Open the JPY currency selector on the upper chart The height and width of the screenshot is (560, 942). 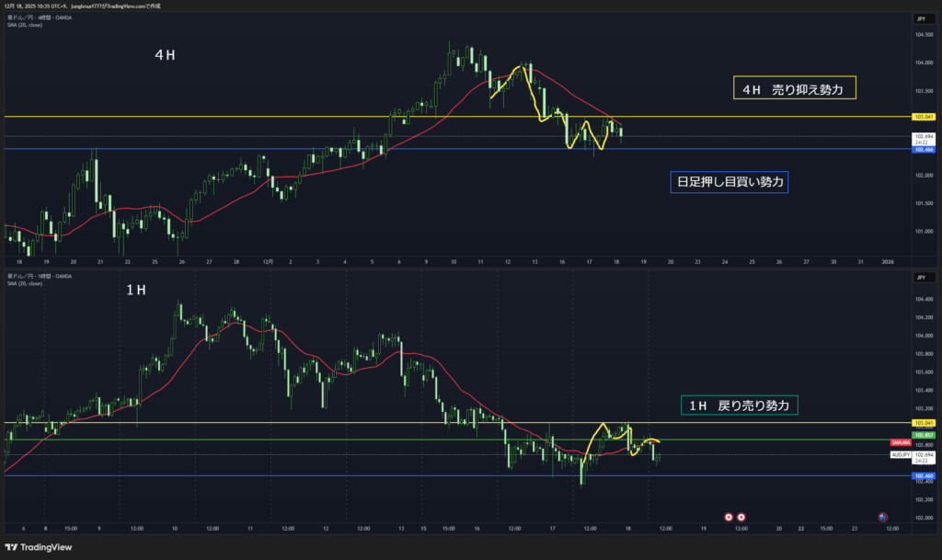[x=920, y=18]
